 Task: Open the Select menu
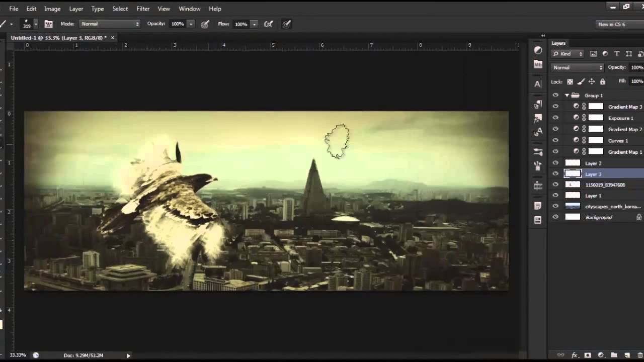pyautogui.click(x=120, y=9)
